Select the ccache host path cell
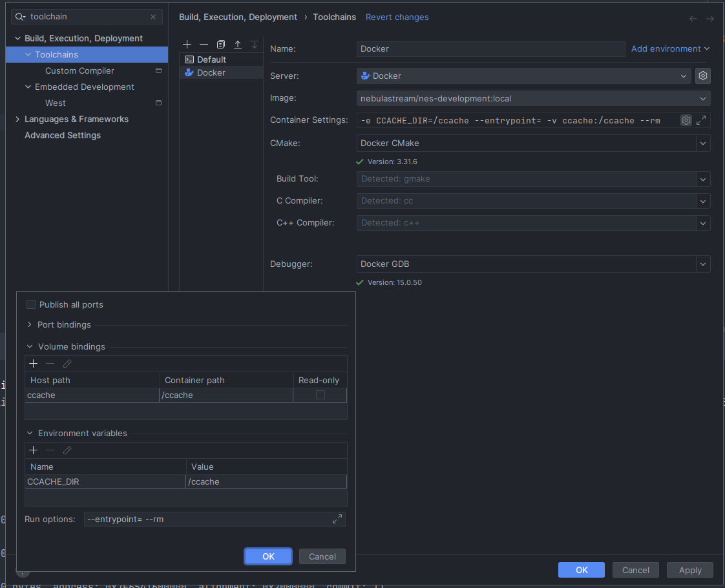Image resolution: width=725 pixels, height=588 pixels. click(x=92, y=395)
